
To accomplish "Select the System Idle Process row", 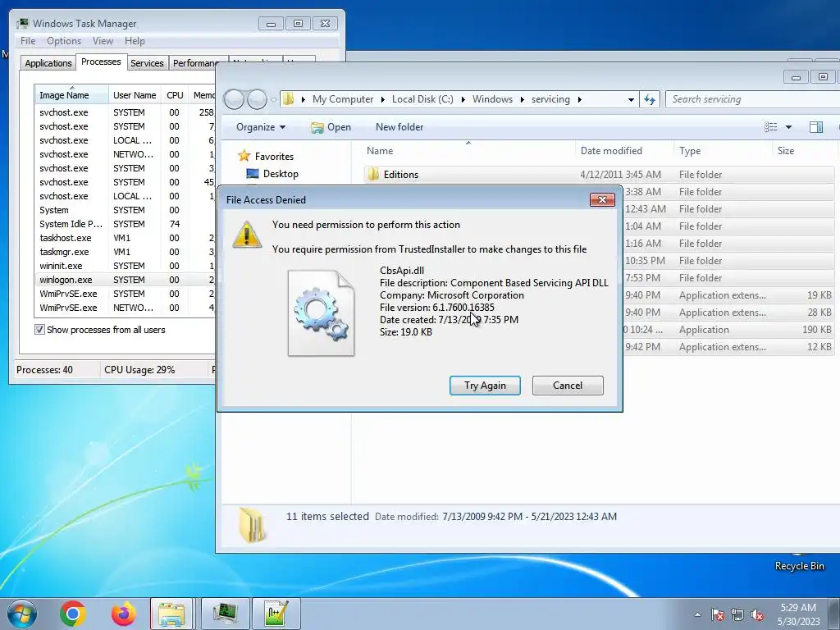I will 125,224.
